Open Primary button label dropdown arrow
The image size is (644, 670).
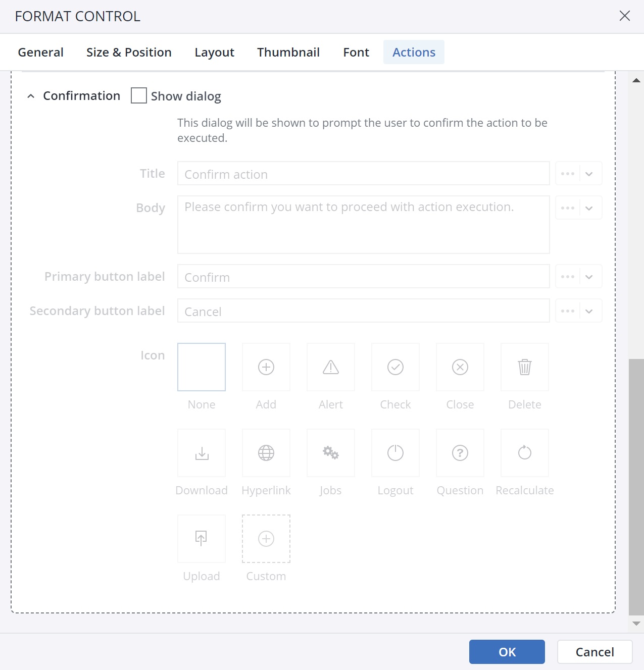pyautogui.click(x=590, y=277)
